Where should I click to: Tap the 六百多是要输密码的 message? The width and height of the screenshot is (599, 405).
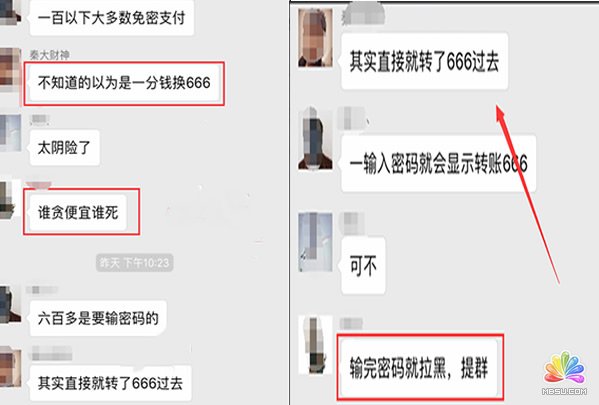point(98,318)
